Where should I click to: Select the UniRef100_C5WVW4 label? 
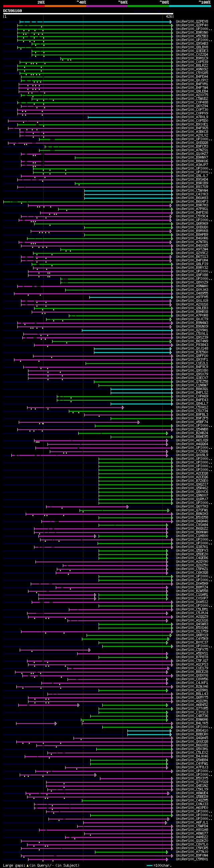[192, 191]
